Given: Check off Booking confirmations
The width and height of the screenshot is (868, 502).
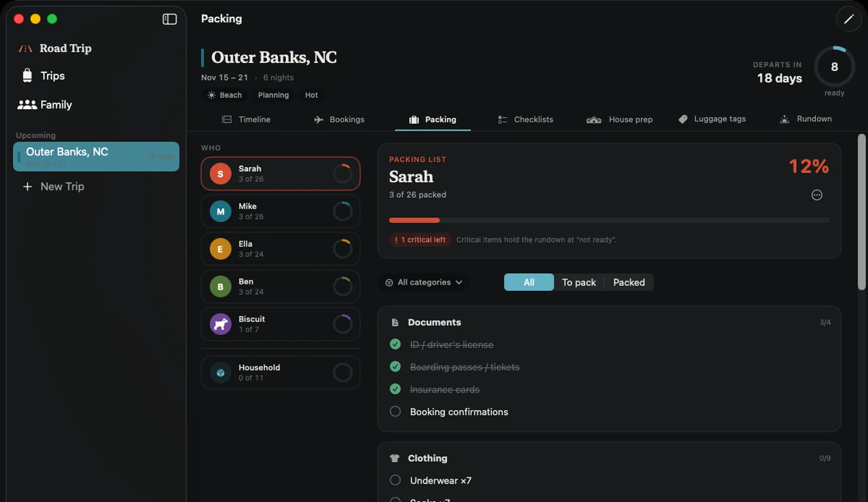Looking at the screenshot, I should coord(395,411).
